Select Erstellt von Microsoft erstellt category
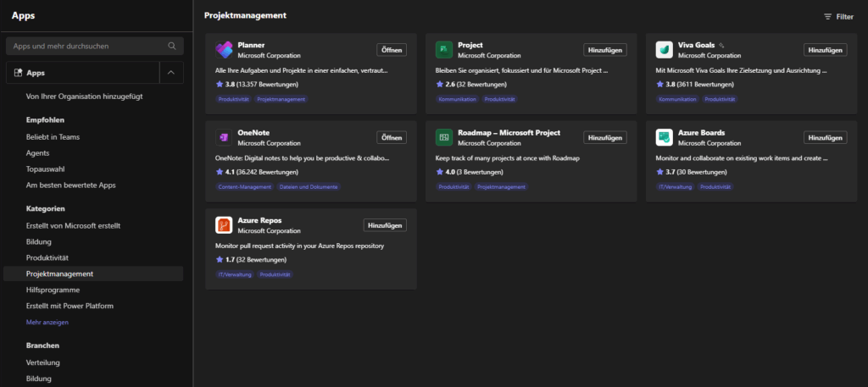 click(73, 225)
